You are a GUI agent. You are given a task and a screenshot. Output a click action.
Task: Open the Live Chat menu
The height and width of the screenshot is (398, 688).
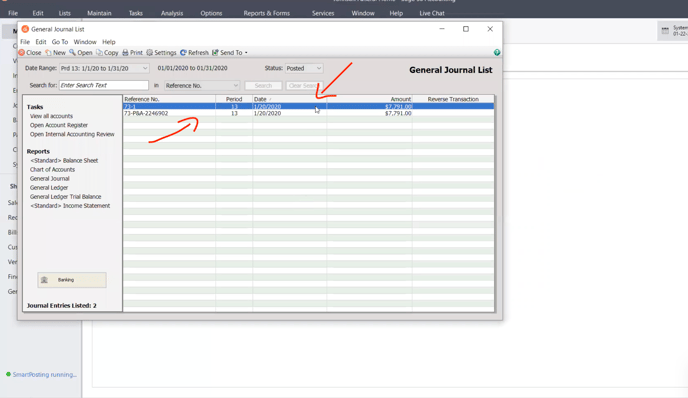pos(432,13)
